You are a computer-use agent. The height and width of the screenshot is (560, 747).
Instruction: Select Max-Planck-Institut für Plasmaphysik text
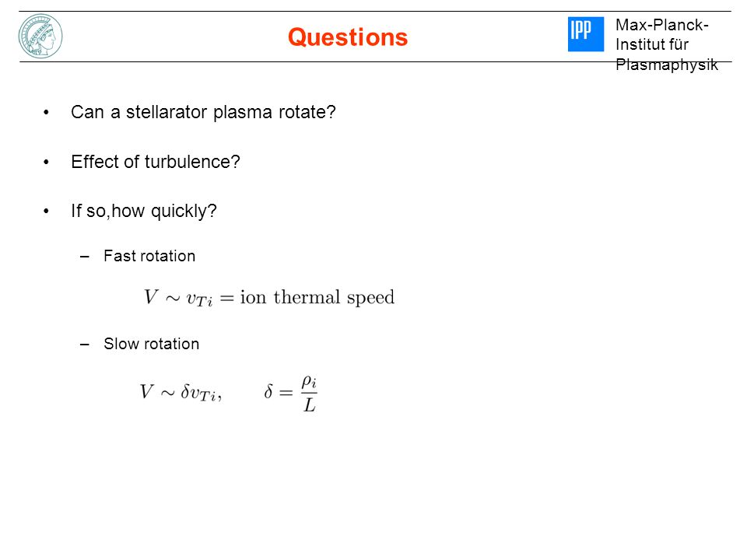tap(667, 44)
